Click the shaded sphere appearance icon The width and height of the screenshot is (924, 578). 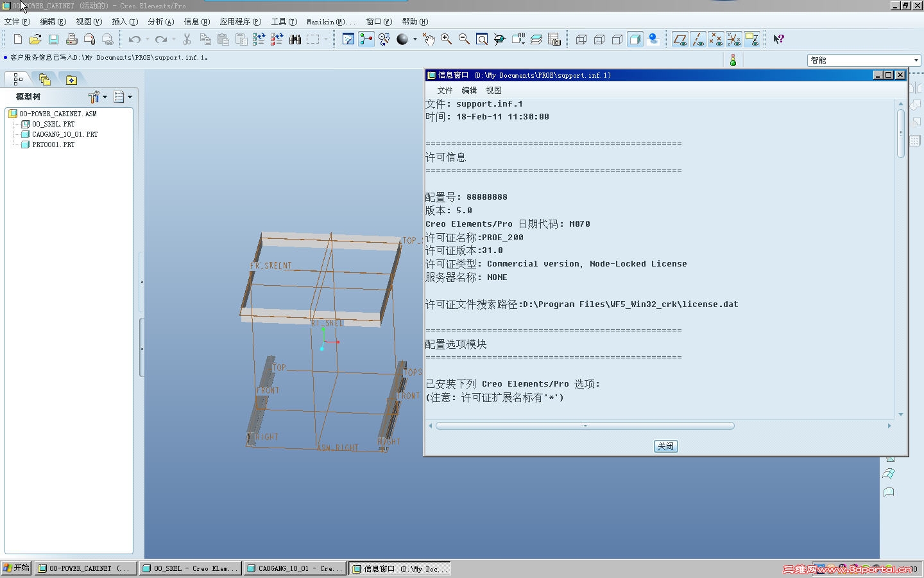402,39
